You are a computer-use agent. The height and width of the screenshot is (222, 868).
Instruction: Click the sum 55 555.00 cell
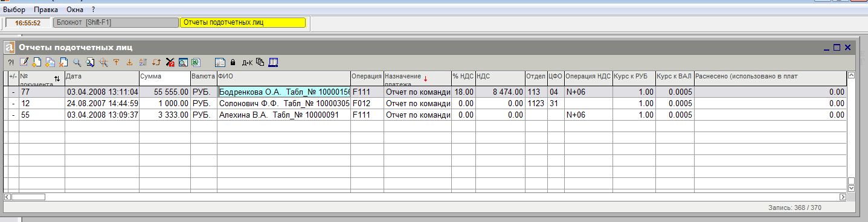tap(164, 92)
